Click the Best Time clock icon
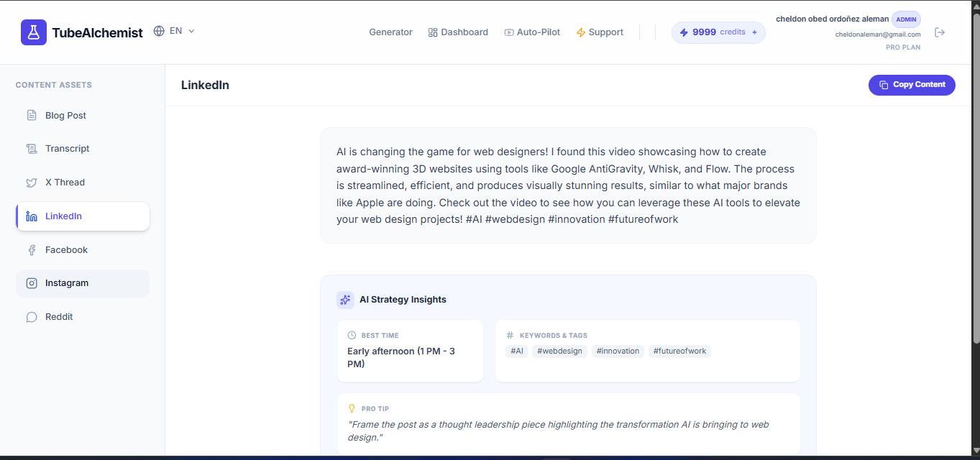 click(x=352, y=335)
